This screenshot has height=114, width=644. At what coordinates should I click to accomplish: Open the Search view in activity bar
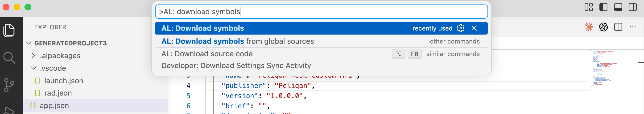[9, 58]
